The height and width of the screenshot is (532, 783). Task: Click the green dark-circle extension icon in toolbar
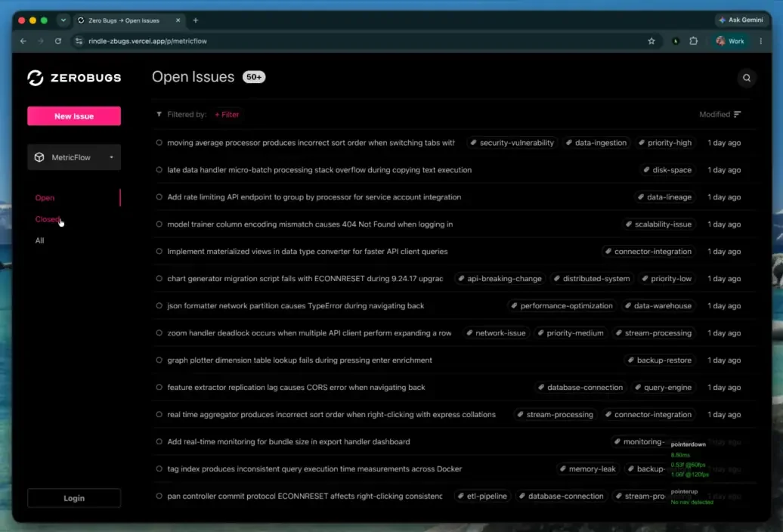coord(676,41)
